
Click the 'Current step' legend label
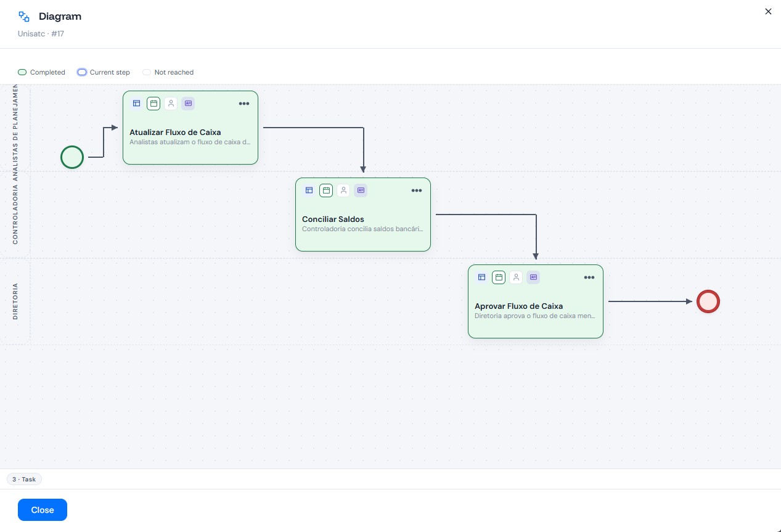click(x=110, y=72)
